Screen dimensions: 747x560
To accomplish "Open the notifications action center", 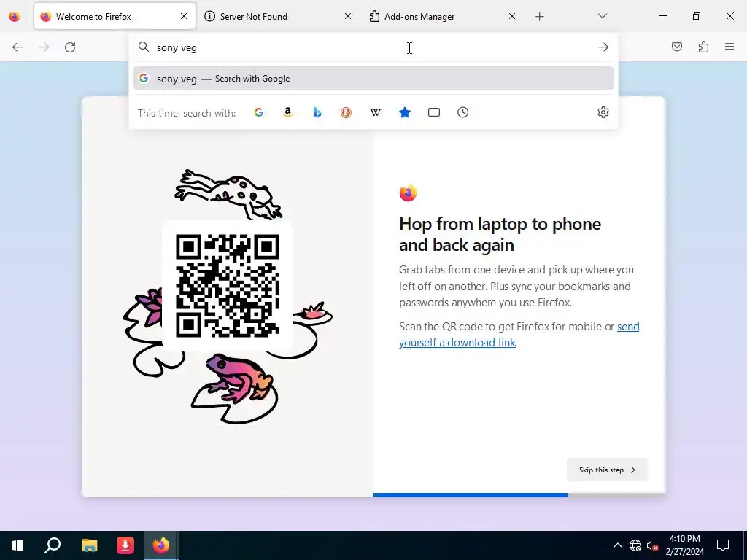I will pyautogui.click(x=723, y=545).
